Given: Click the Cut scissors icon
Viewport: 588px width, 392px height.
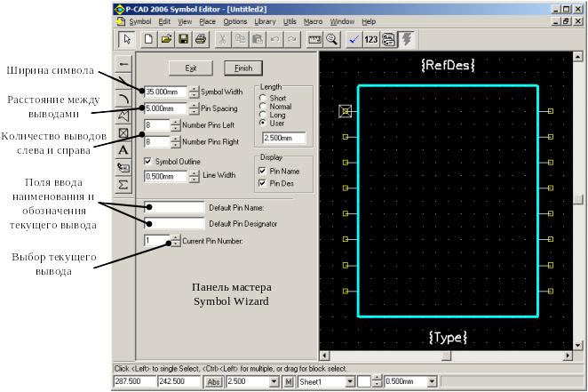Looking at the screenshot, I should click(x=223, y=39).
